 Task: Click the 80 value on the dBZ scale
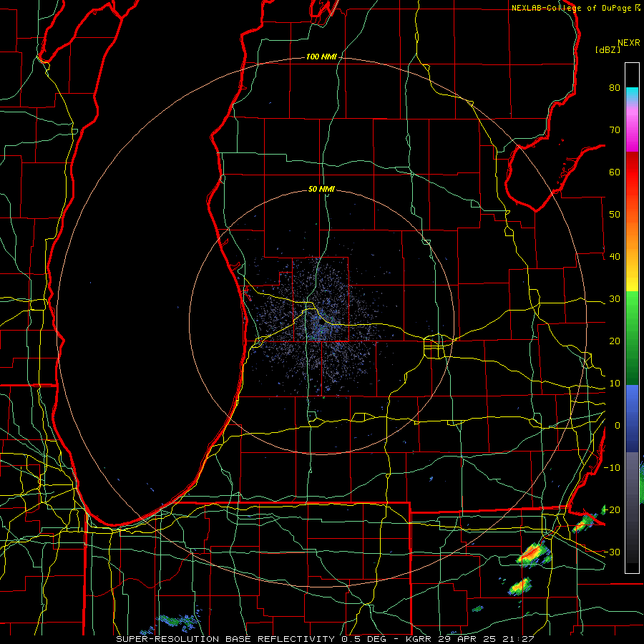click(615, 88)
